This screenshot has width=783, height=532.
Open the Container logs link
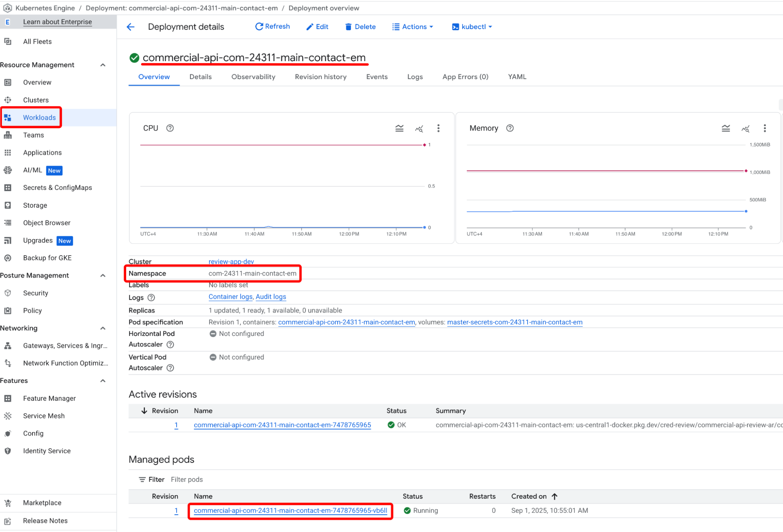(230, 297)
